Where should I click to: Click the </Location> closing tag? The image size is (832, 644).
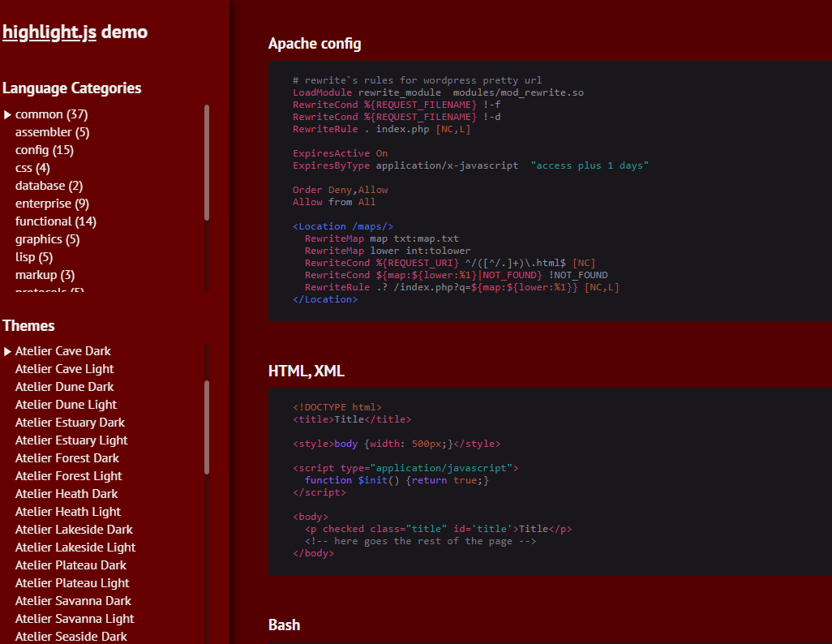(x=325, y=299)
